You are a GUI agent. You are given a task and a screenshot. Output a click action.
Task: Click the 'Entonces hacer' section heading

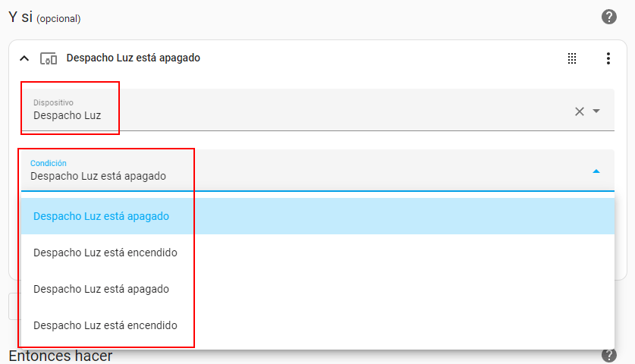point(61,355)
